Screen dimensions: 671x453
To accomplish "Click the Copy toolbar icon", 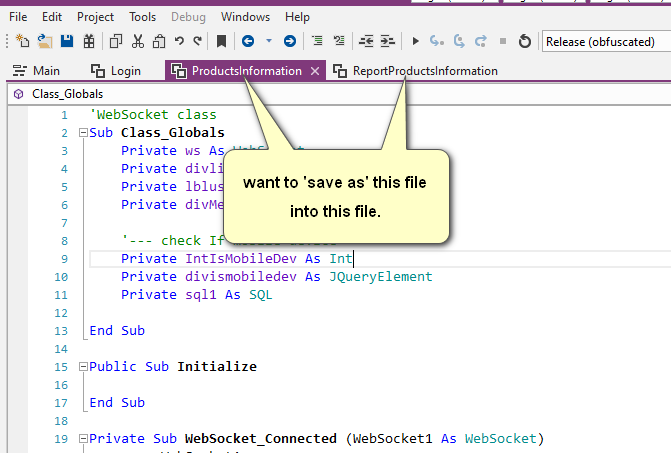I will click(x=116, y=41).
